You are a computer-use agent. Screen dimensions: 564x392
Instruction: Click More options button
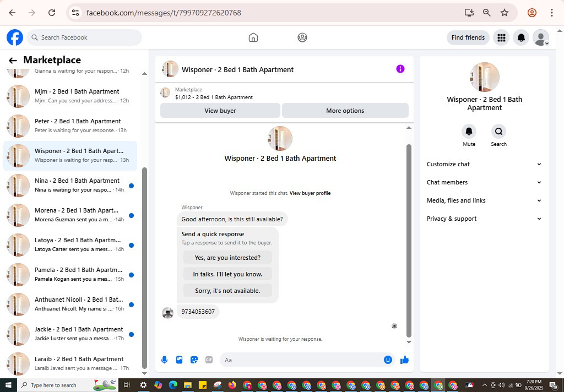[345, 111]
